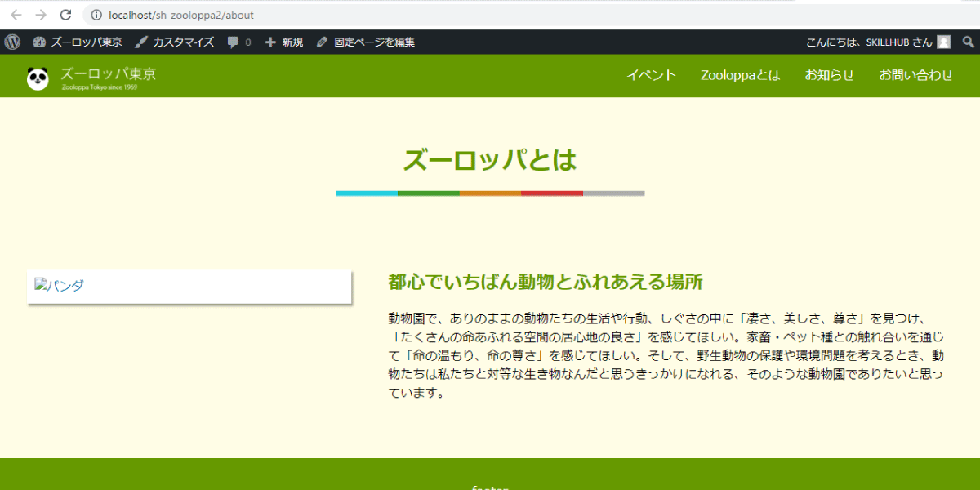
Task: Click the site info icon in address bar
Action: pyautogui.click(x=96, y=15)
